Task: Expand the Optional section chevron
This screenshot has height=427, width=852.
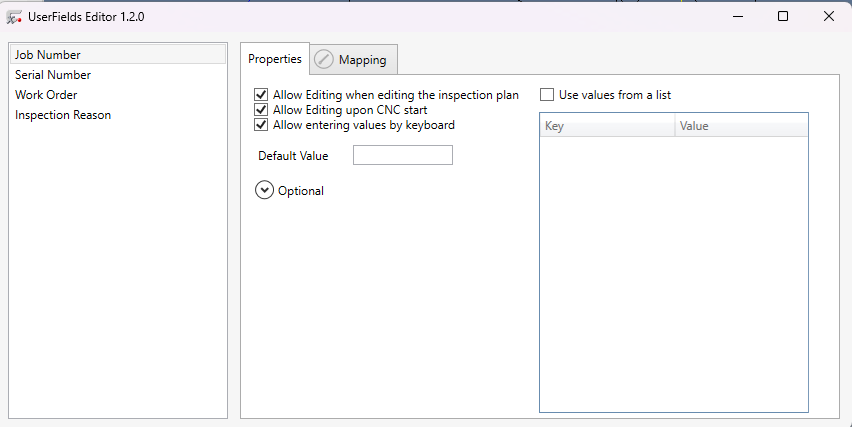Action: 265,190
